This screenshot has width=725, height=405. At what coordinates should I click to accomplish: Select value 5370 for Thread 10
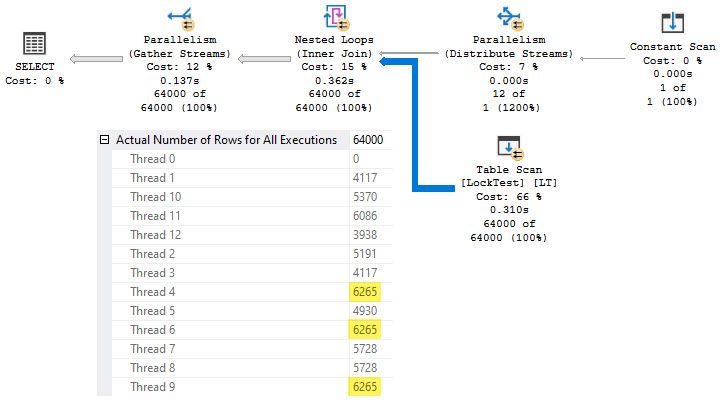pyautogui.click(x=365, y=196)
